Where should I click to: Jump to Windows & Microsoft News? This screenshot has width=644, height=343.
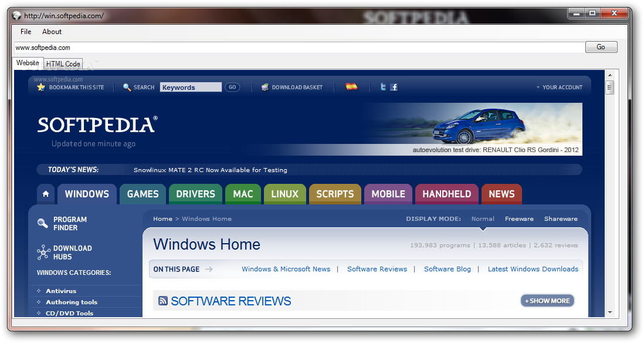pyautogui.click(x=286, y=269)
